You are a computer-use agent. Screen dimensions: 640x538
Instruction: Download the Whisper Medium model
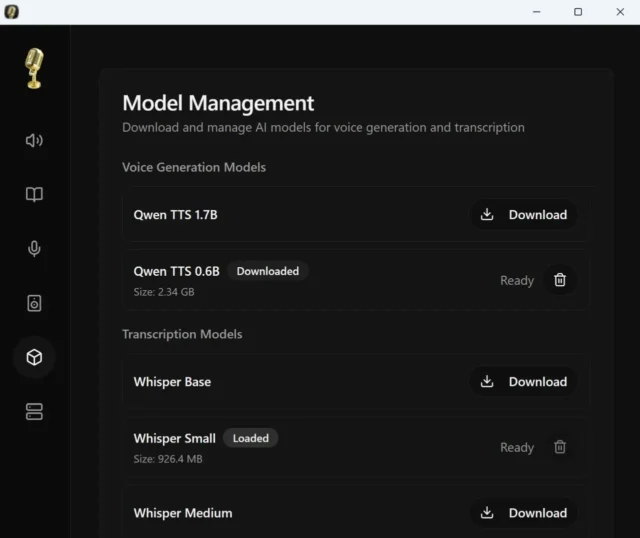[x=524, y=513]
